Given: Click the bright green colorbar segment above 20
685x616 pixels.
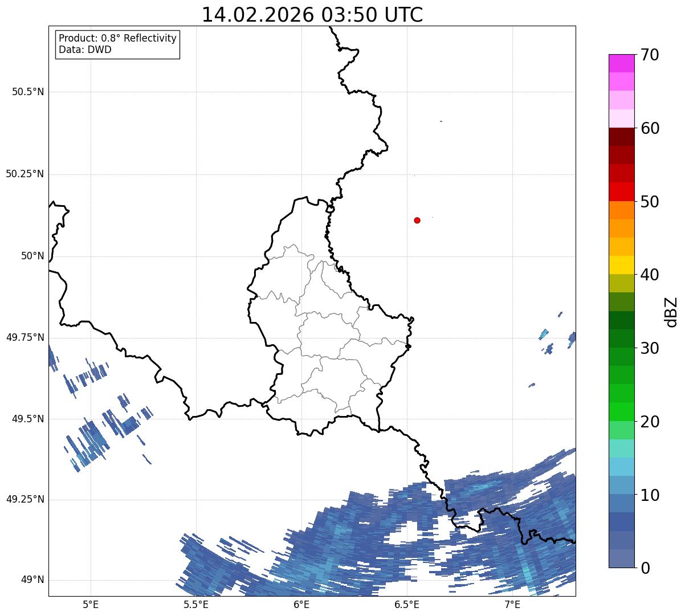Looking at the screenshot, I should pos(621,412).
